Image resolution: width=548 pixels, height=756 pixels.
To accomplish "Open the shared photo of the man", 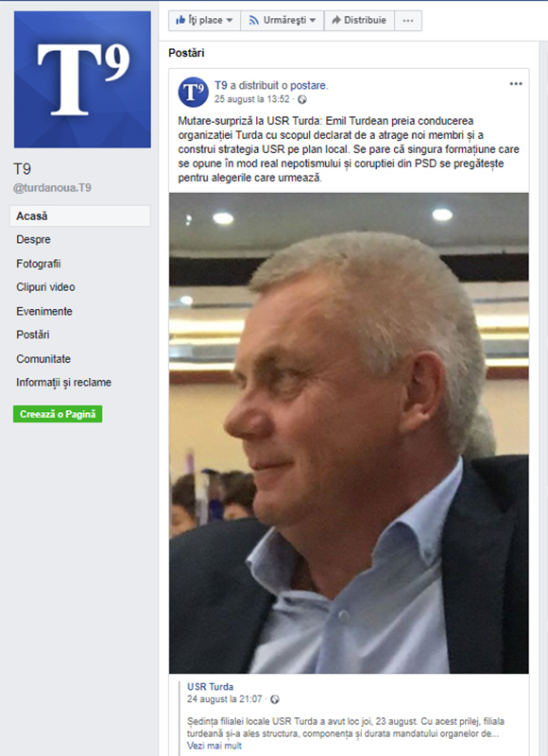I will [x=349, y=433].
